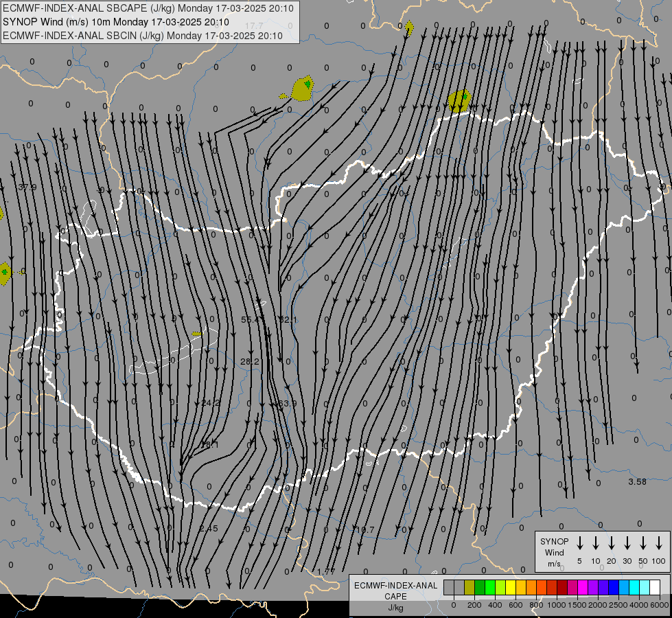Pick the olive swatch in CAPE legend

470,588
